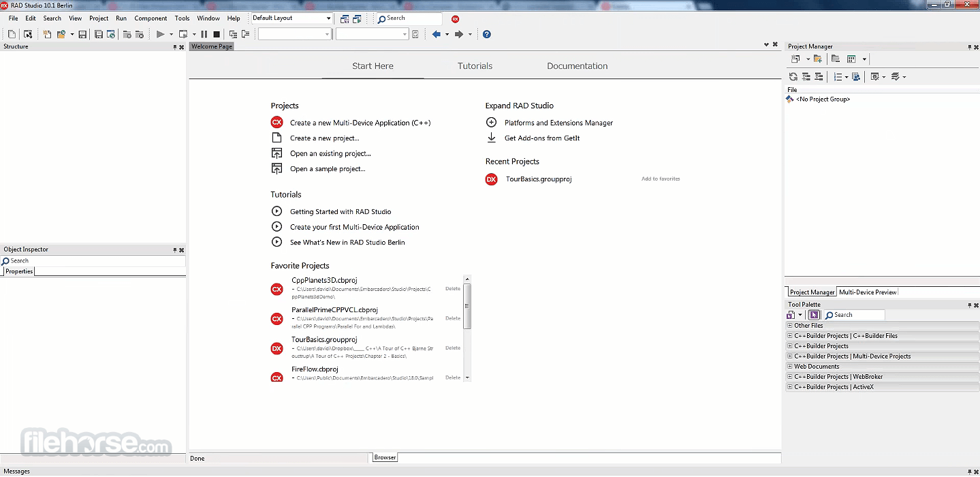Click the Add to Project folder-plus icon

(x=127, y=34)
